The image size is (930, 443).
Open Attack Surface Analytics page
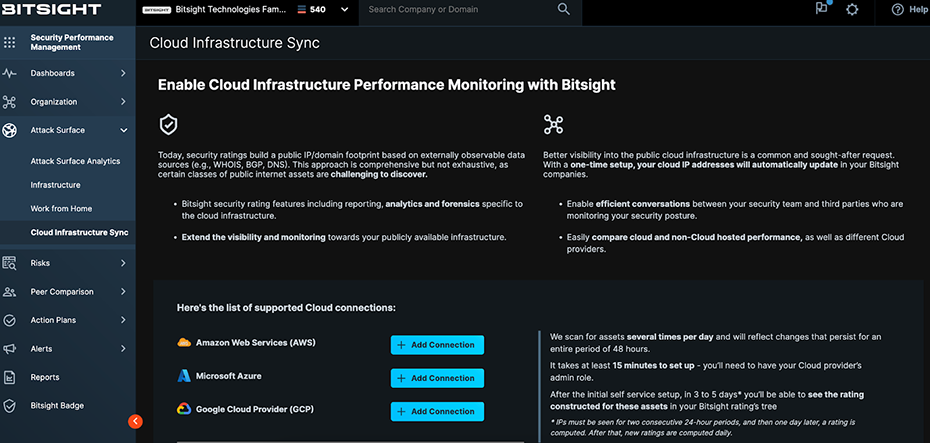[75, 161]
